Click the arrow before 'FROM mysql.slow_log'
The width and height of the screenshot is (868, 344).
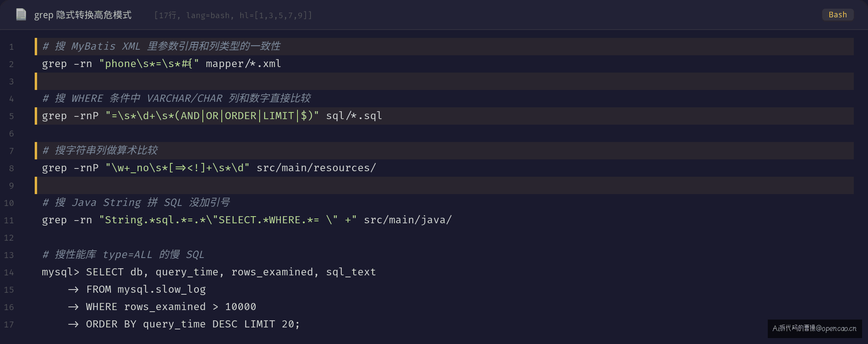coord(73,290)
